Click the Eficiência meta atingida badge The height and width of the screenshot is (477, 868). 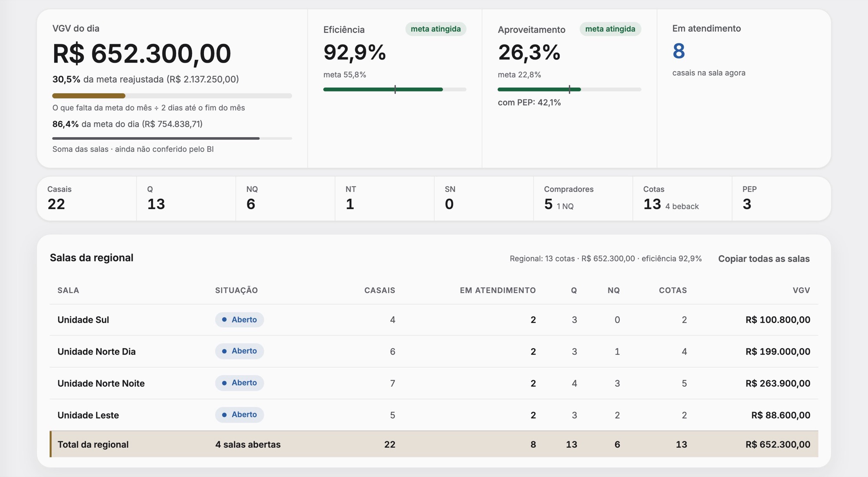[x=436, y=29]
